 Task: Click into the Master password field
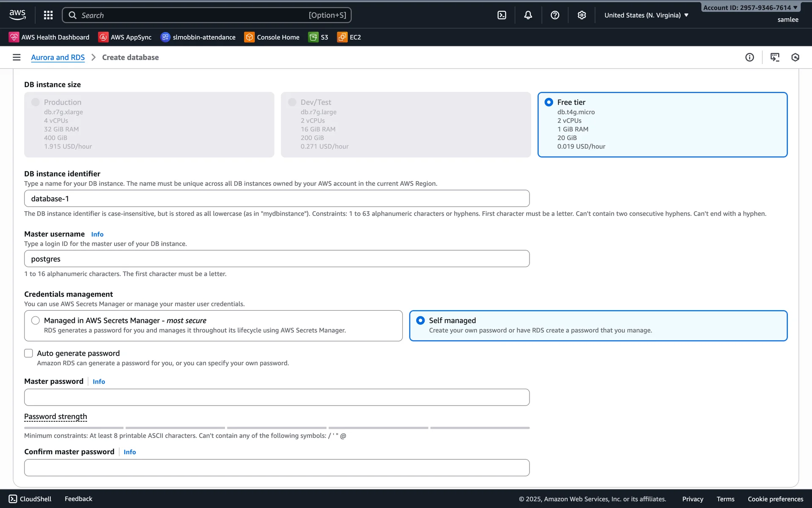(x=277, y=397)
